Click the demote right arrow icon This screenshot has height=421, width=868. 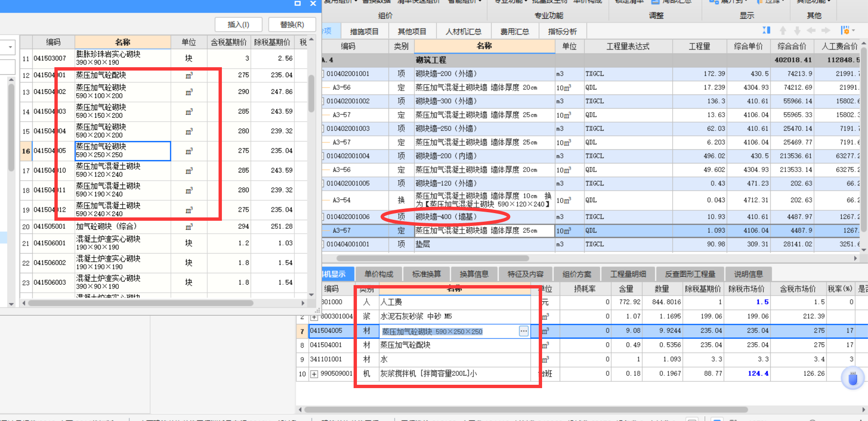point(826,31)
